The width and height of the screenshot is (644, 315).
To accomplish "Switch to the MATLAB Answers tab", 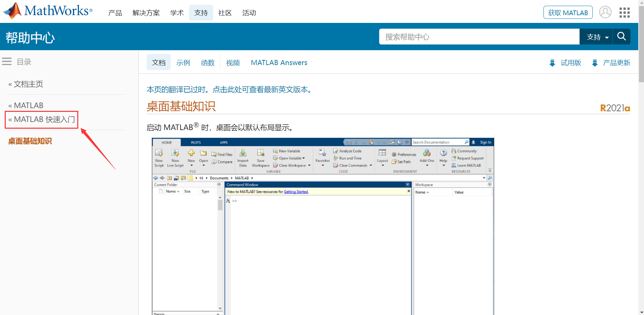I will coord(279,63).
